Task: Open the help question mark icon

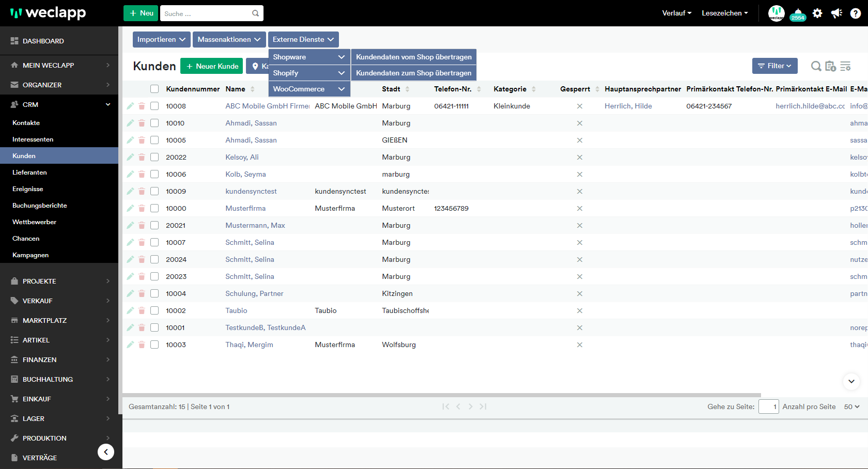Action: coord(856,13)
